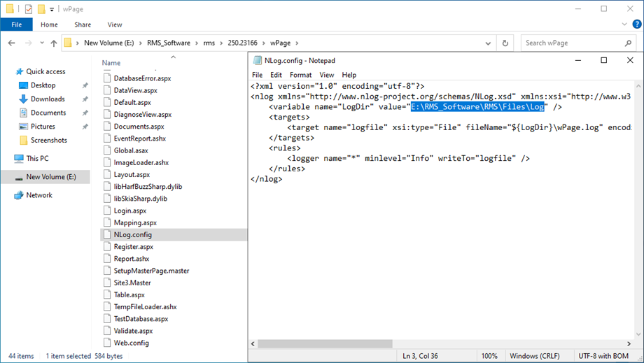Sort by the Name column header

[111, 63]
